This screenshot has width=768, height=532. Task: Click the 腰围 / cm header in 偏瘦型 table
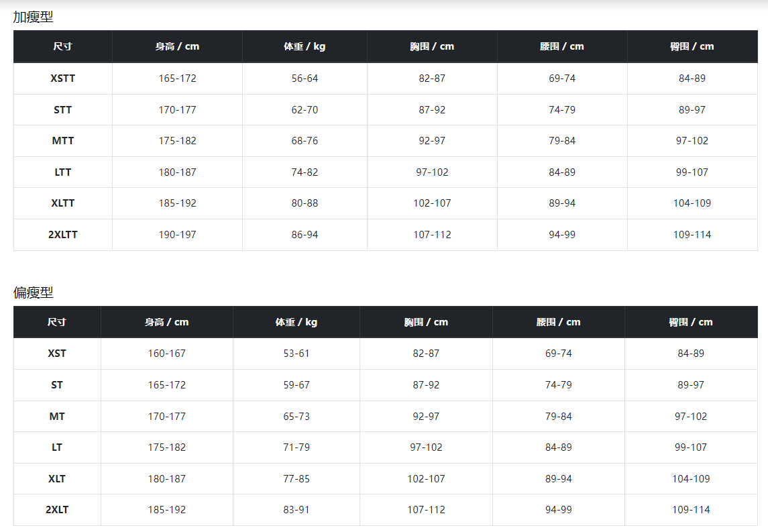click(x=558, y=322)
